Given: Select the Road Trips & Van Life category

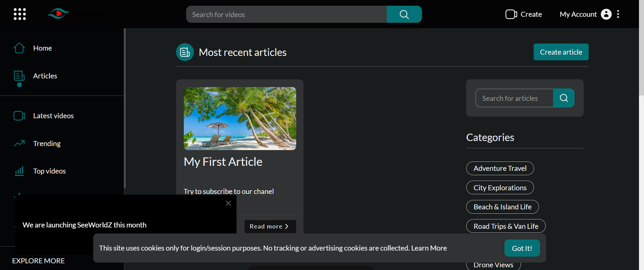Looking at the screenshot, I should pos(506,226).
